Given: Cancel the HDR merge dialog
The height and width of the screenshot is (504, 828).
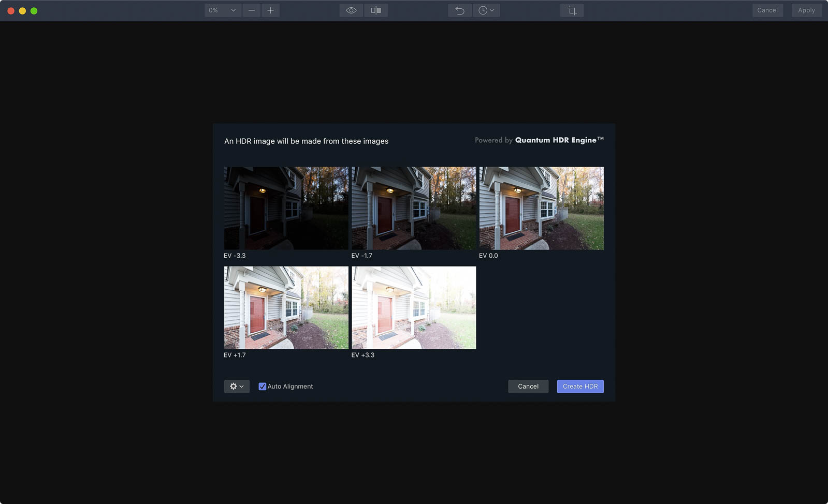Looking at the screenshot, I should (x=528, y=387).
